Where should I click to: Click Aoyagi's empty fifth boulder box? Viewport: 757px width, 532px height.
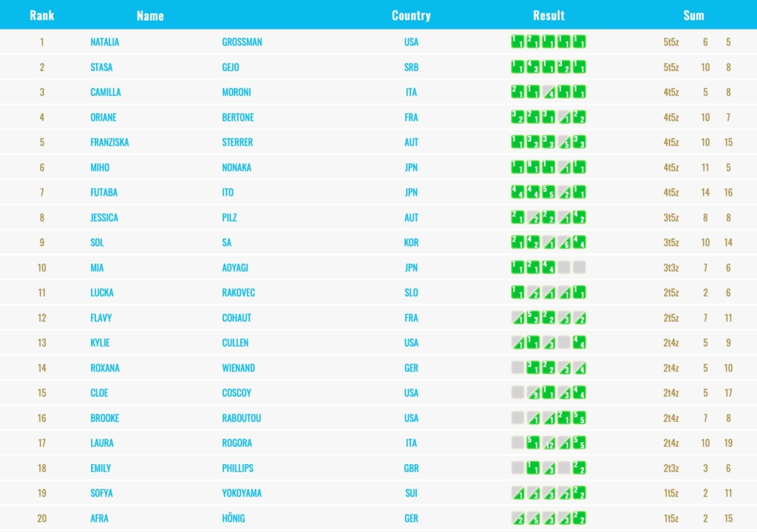pos(580,267)
